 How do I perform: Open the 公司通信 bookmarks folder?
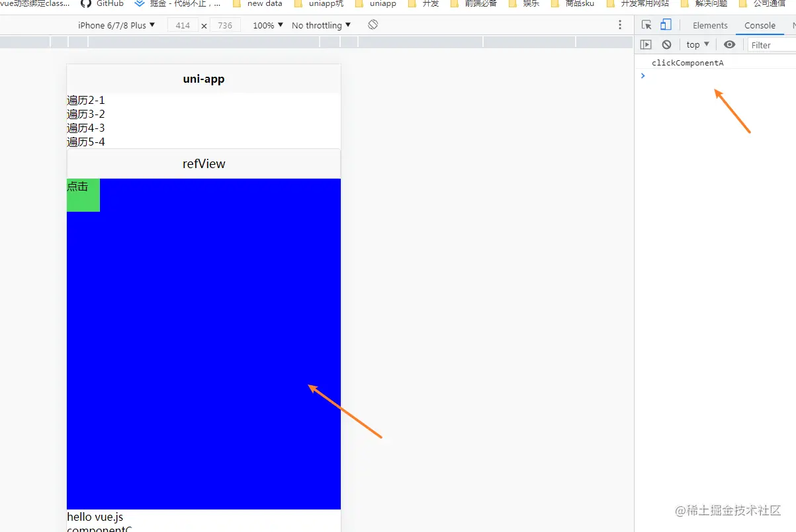tap(762, 3)
